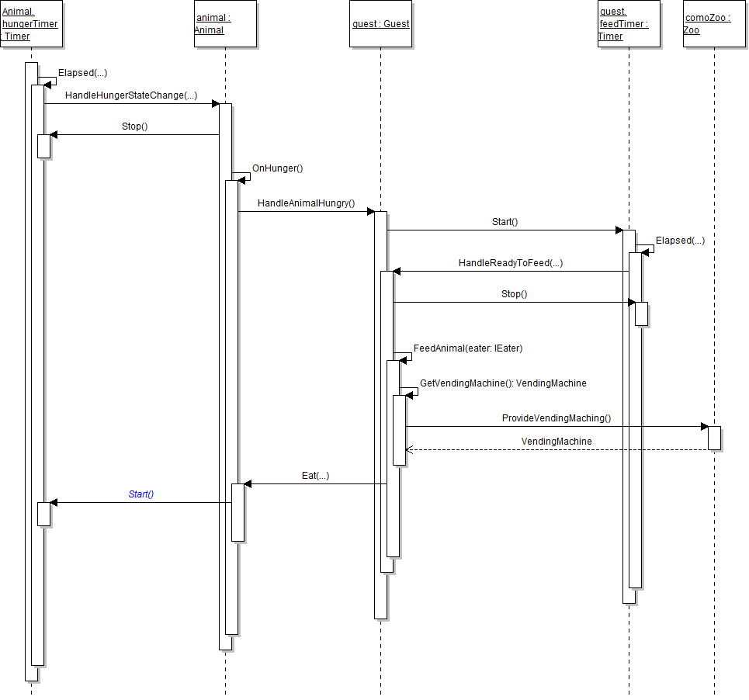Select the Elapsed(...) label beside the hungerTimer lifeline

coord(82,73)
